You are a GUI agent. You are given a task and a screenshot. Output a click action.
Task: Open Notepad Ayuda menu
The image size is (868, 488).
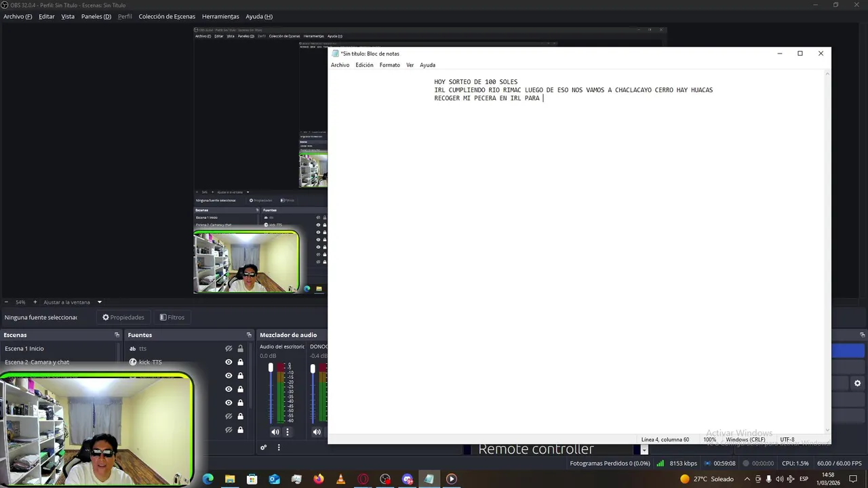[x=427, y=65]
